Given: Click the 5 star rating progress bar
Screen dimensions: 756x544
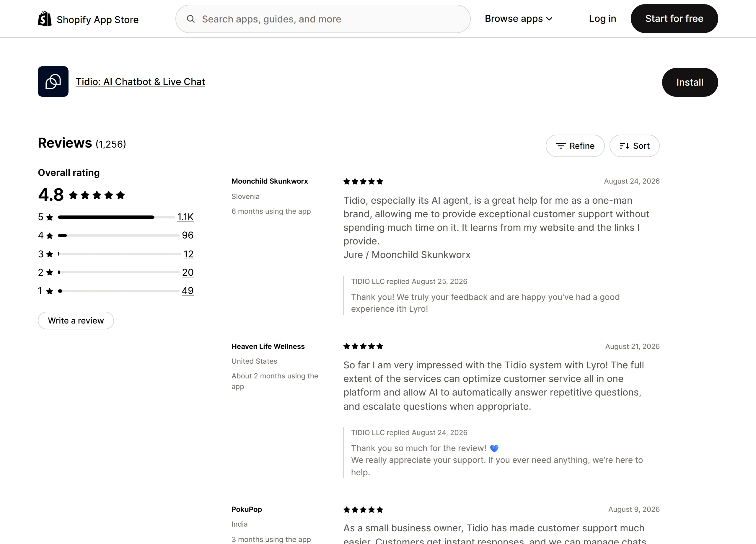Looking at the screenshot, I should coord(116,217).
